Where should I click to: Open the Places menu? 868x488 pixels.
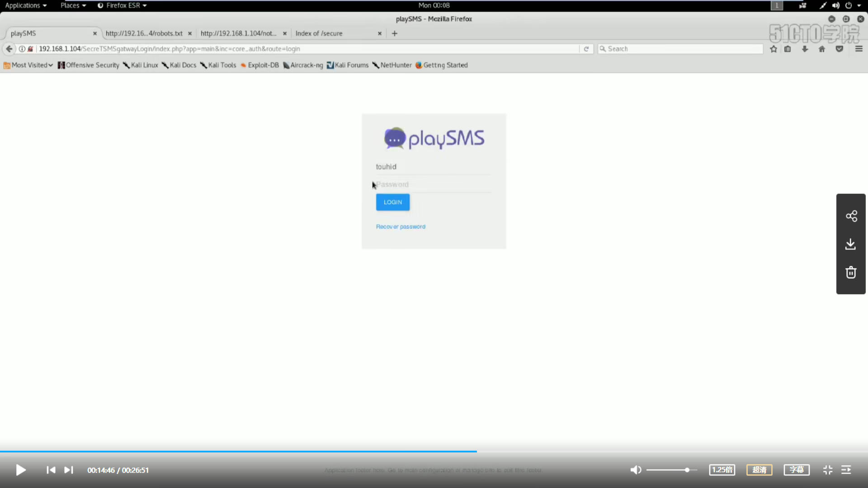click(x=73, y=5)
